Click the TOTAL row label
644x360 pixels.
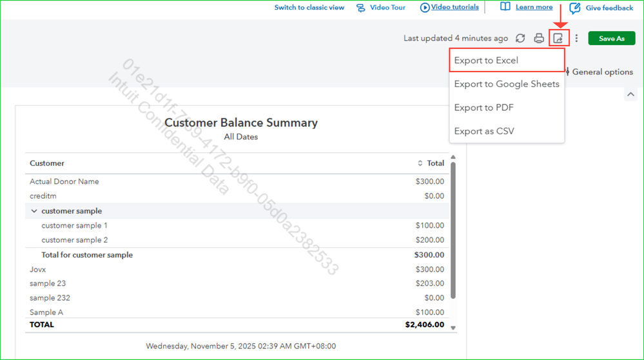41,325
